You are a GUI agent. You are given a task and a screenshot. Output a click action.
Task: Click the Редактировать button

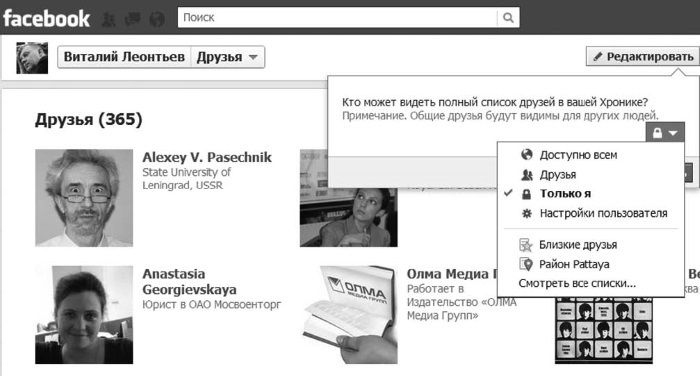coord(643,56)
